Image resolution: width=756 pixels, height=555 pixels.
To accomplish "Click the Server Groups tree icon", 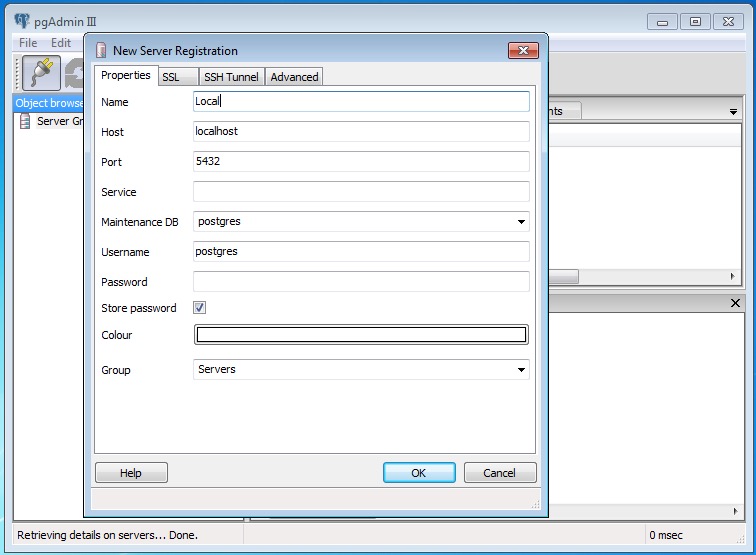I will 25,122.
